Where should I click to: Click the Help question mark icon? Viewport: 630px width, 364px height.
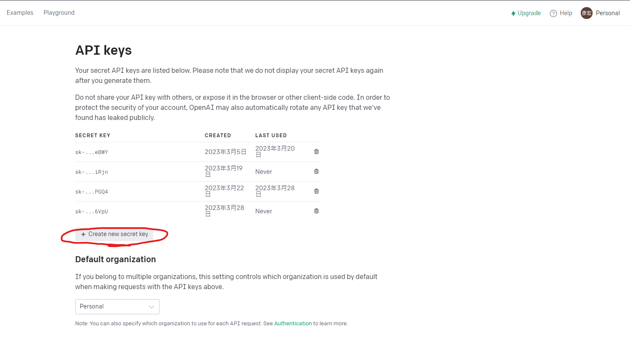coord(553,13)
